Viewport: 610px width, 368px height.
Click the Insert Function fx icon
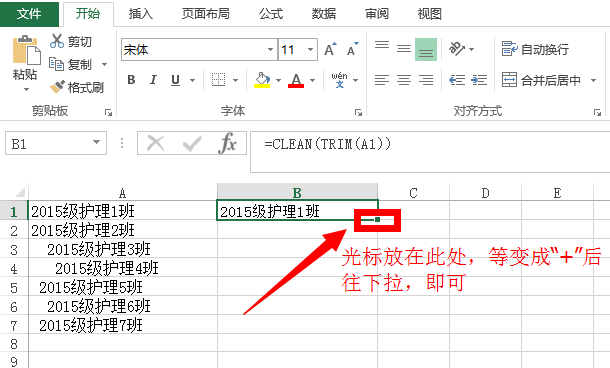pos(228,144)
